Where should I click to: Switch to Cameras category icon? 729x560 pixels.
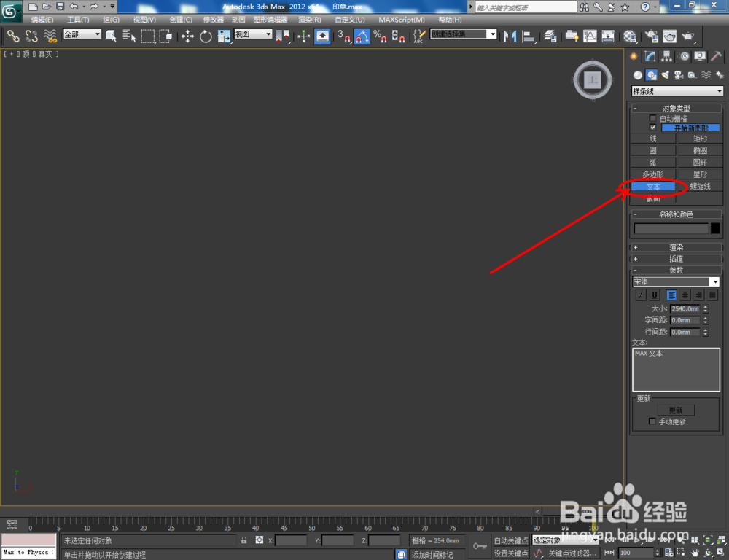(x=679, y=75)
